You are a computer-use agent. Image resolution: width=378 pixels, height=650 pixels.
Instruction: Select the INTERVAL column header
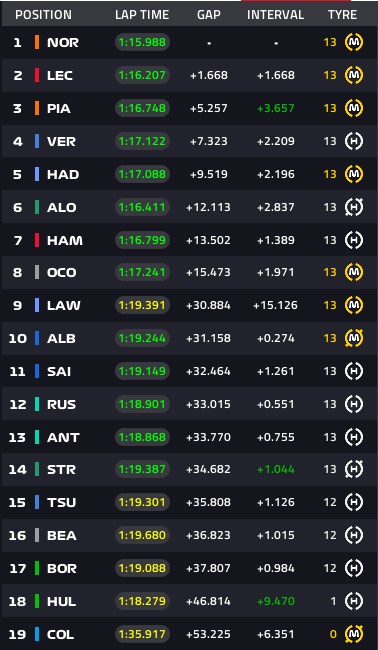(x=276, y=15)
